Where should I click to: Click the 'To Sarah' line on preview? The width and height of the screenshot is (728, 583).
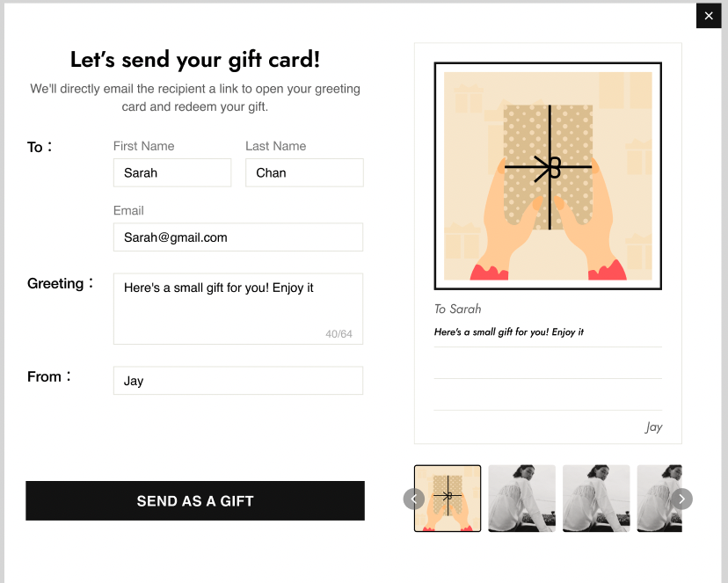458,310
